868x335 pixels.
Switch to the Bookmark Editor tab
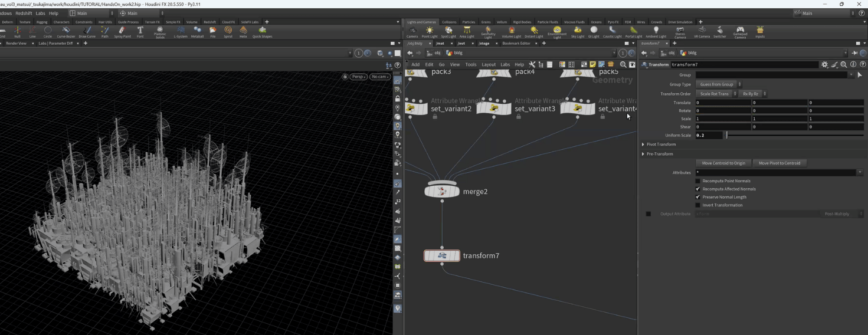click(x=516, y=43)
